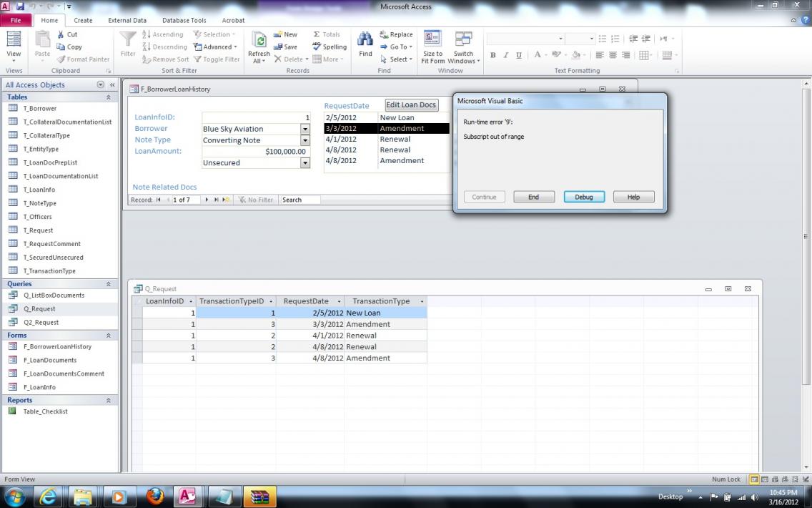Open Firefox from the taskbar
The width and height of the screenshot is (812, 508).
point(154,497)
